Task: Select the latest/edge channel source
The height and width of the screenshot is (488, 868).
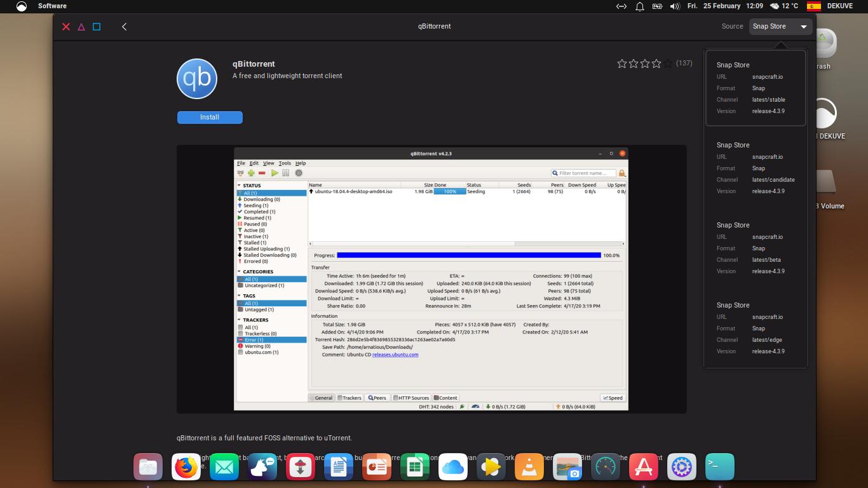Action: pos(756,328)
